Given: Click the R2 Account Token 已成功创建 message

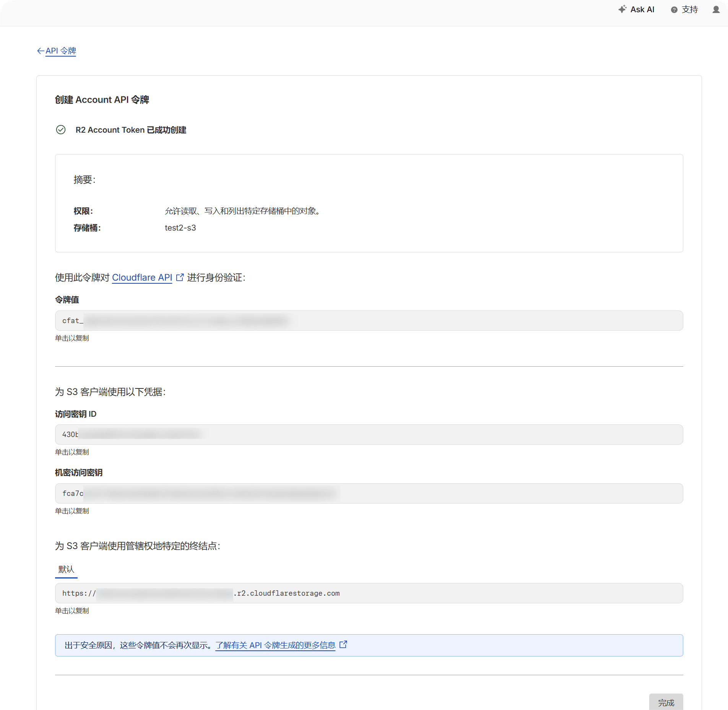Looking at the screenshot, I should tap(131, 130).
